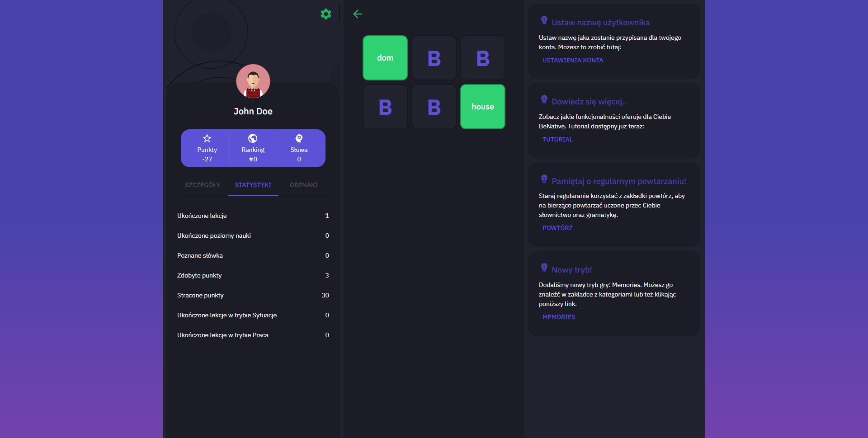
Task: Open the MEMORIES link
Action: [559, 317]
